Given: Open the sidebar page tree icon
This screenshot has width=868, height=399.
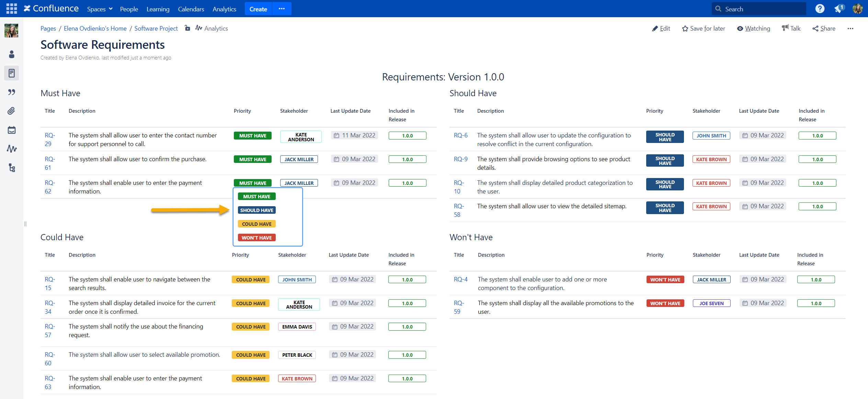Looking at the screenshot, I should point(11,168).
